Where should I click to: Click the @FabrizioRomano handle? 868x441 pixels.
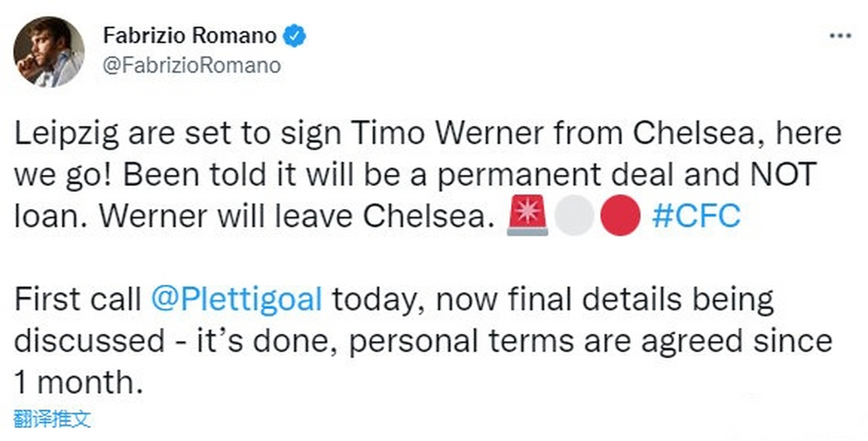(x=192, y=65)
